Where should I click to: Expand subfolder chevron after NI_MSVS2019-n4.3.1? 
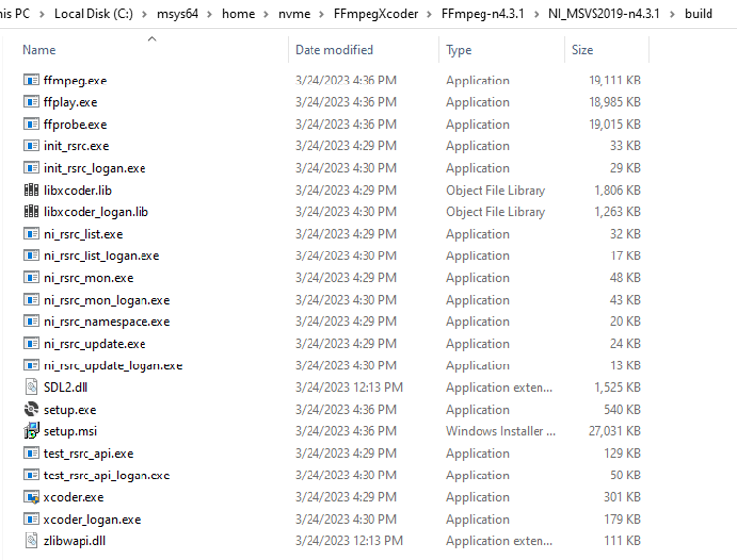672,14
